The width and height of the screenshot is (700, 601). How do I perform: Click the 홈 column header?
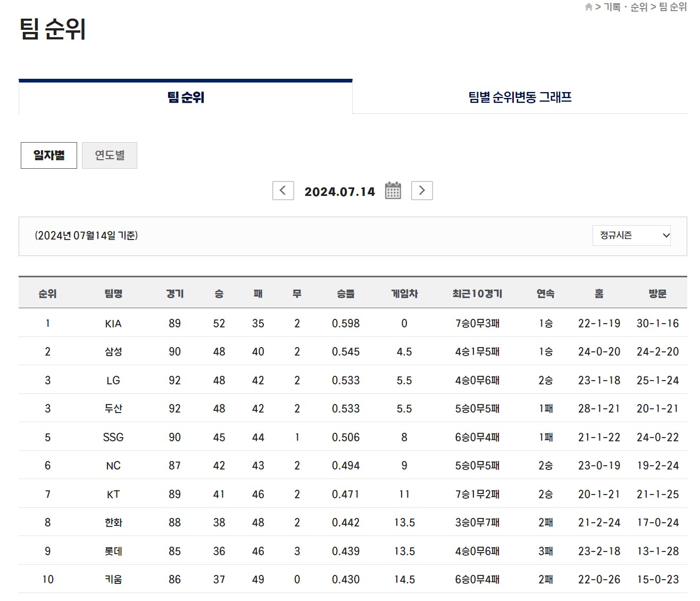click(x=599, y=293)
